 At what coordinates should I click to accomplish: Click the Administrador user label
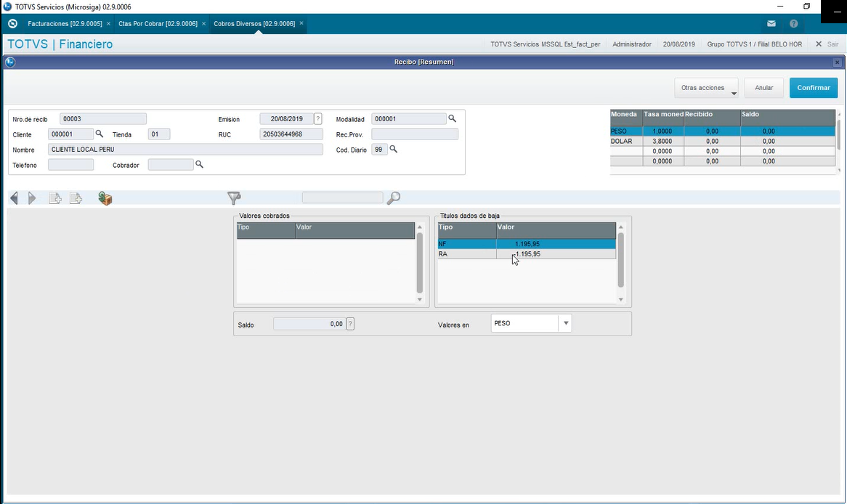(631, 44)
